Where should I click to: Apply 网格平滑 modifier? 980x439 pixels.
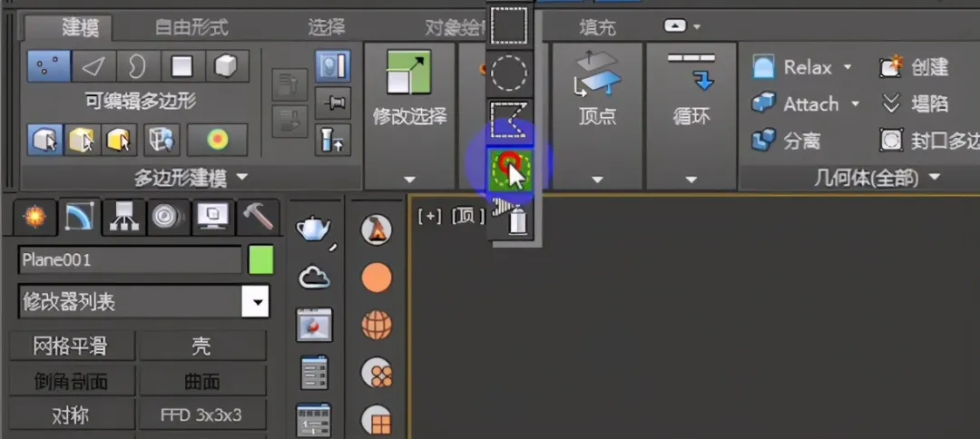[x=72, y=346]
